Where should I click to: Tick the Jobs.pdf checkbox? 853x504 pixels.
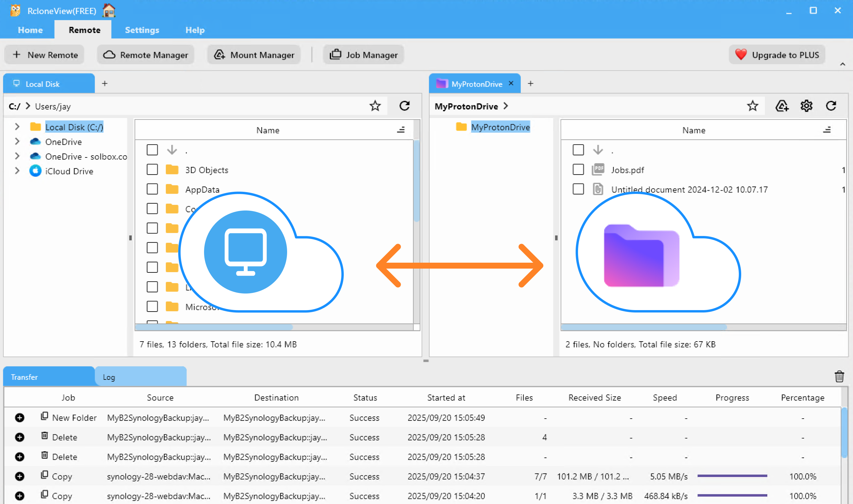click(578, 170)
